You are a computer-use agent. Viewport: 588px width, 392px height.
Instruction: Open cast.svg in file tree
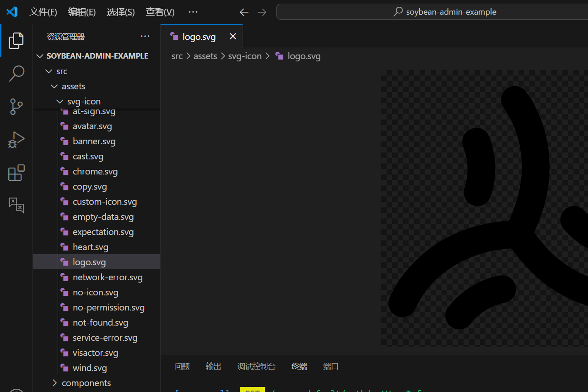pos(97,156)
